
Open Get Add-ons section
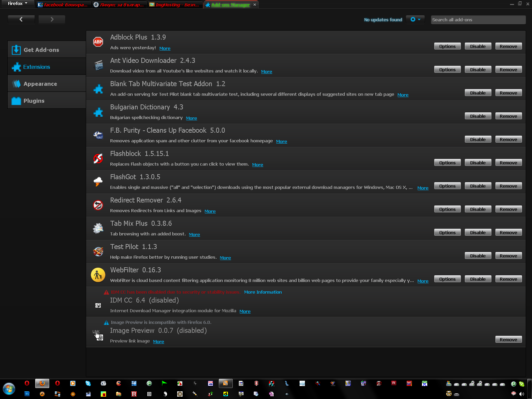click(x=47, y=50)
